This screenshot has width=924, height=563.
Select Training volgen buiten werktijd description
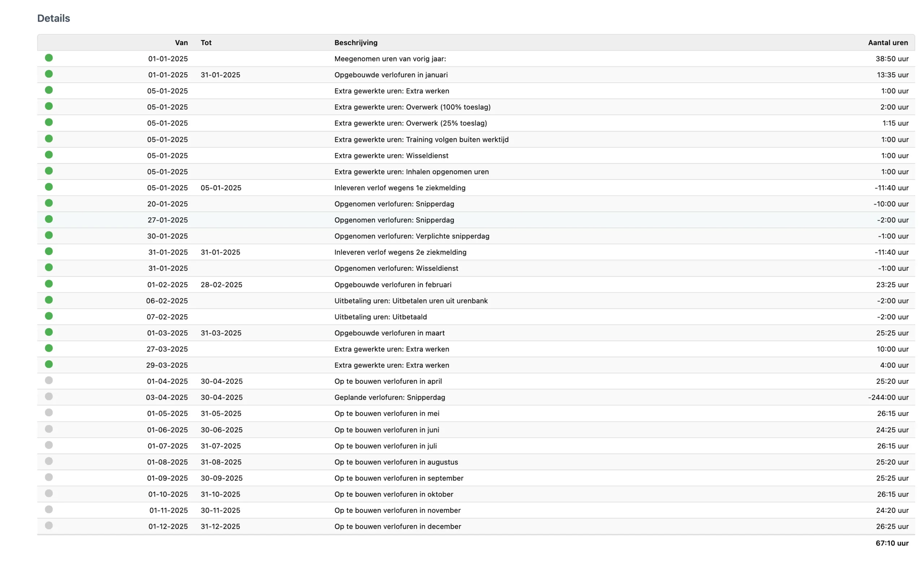coord(421,139)
